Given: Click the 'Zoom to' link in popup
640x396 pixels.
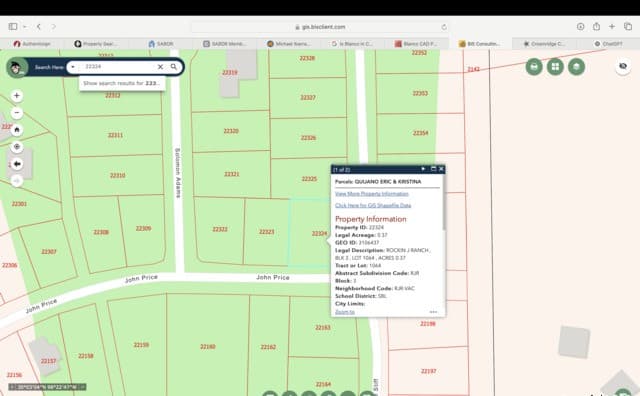Looking at the screenshot, I should pyautogui.click(x=344, y=312).
